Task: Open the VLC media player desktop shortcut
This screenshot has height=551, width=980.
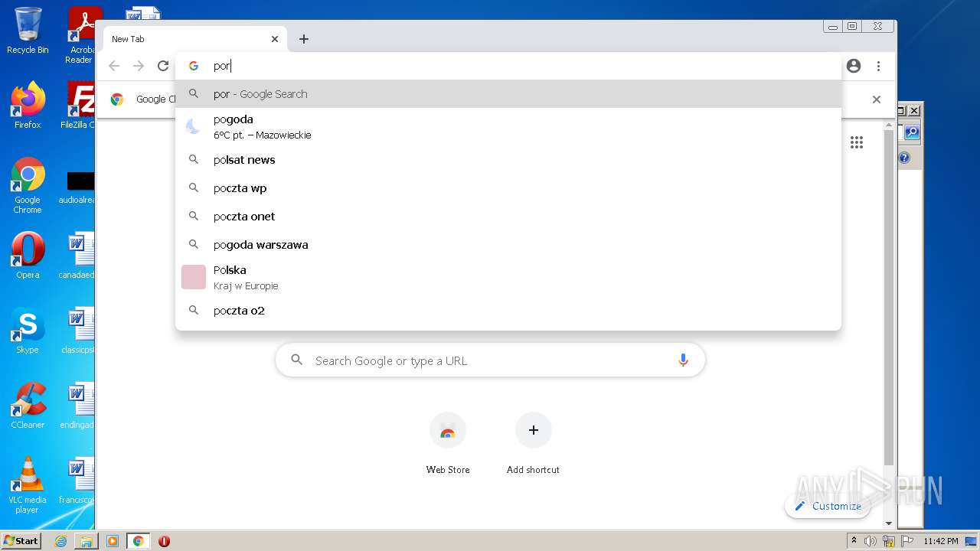Action: pos(28,485)
